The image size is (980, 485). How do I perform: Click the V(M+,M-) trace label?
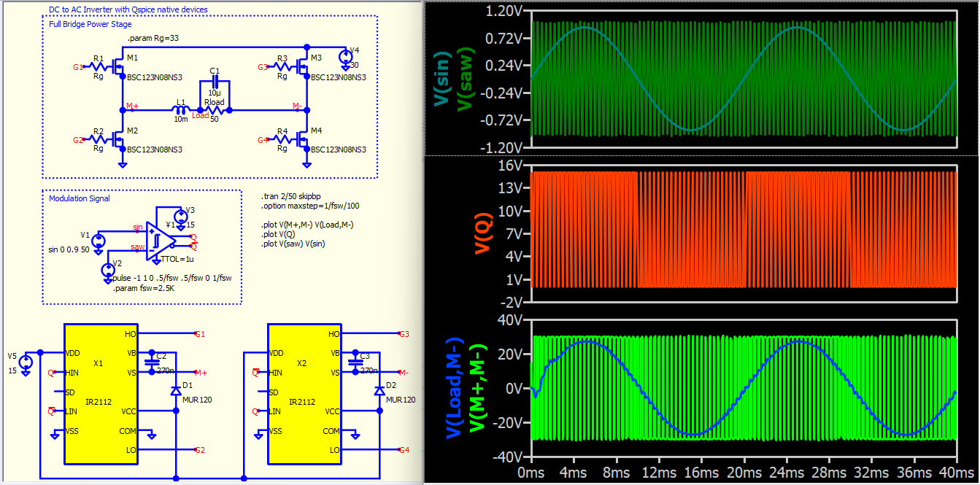point(478,387)
